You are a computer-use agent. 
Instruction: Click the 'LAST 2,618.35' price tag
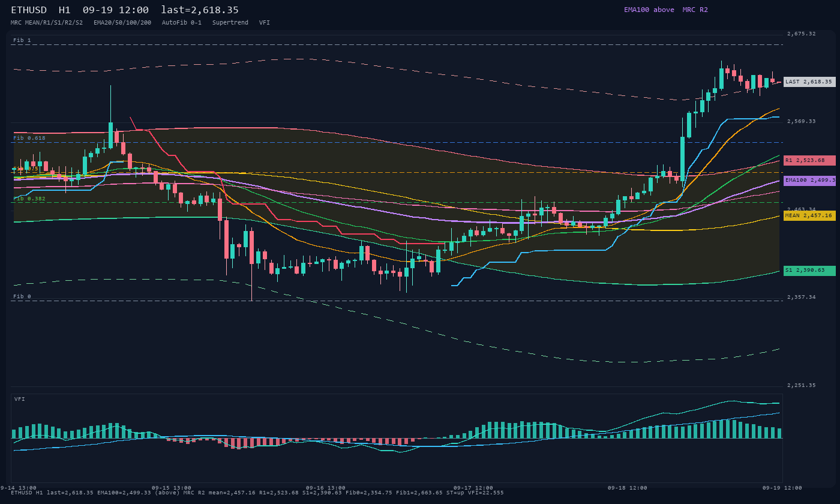[x=809, y=82]
